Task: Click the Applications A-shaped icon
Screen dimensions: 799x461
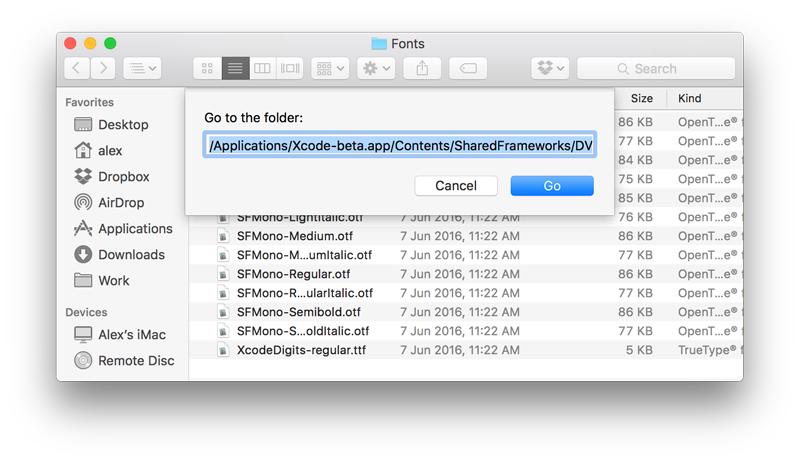Action: click(x=83, y=228)
